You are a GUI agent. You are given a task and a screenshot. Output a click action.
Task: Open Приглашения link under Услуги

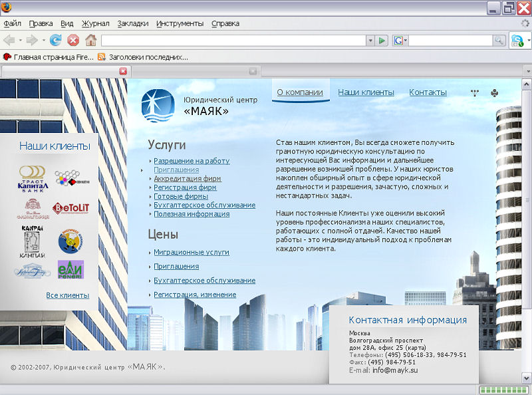coord(176,170)
